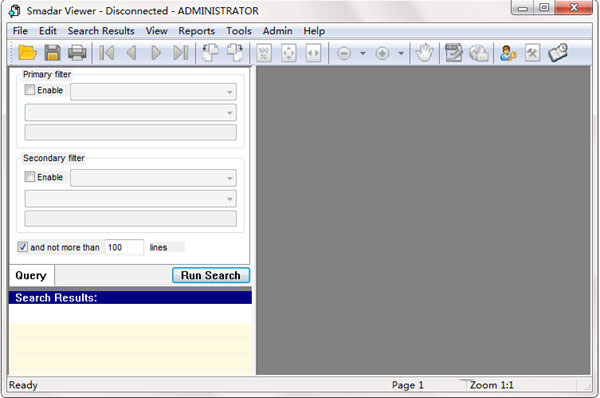Screen dimensions: 600x398
Task: Click the book with clock icon
Action: coord(558,53)
